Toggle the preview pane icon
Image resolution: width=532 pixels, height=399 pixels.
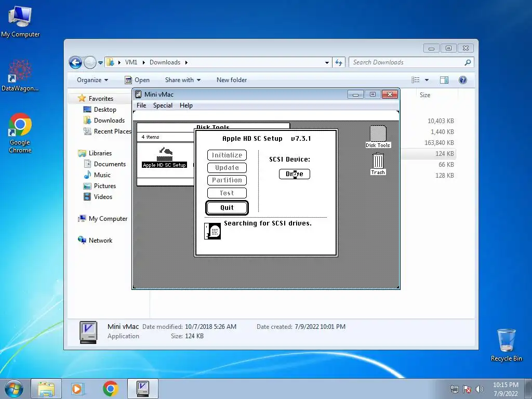444,80
